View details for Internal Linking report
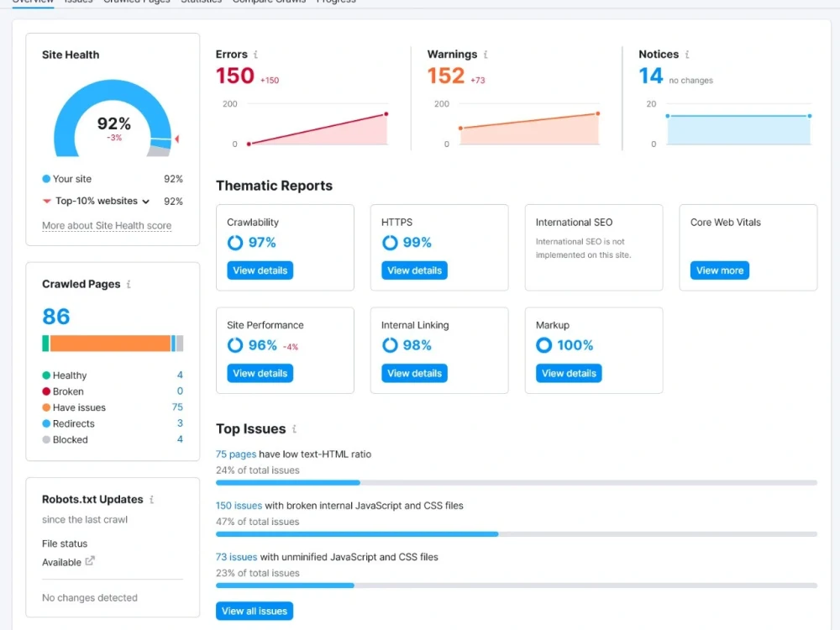Screen dimensions: 840x630 pos(414,374)
